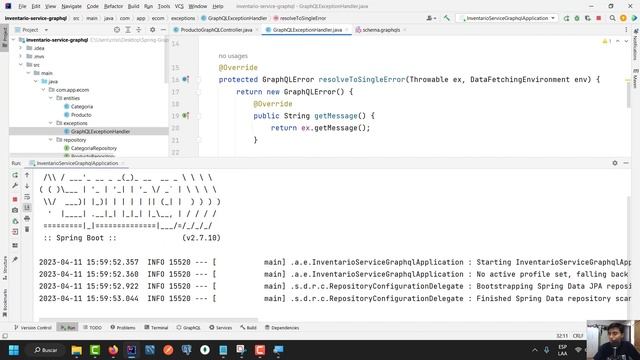Close the GraphQLExceptionHandler.java tab
This screenshot has width=640, height=360.
pos(347,30)
